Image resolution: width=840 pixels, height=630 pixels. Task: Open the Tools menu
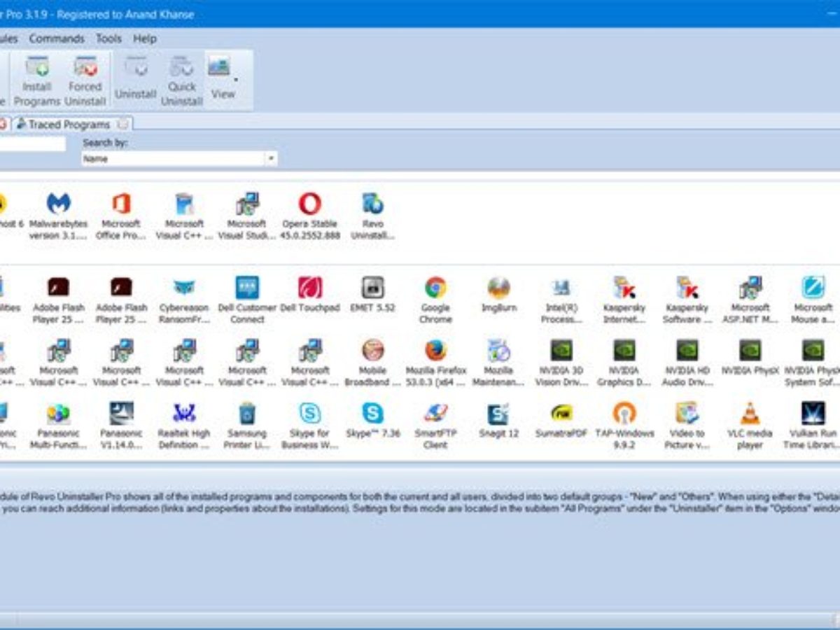[108, 38]
